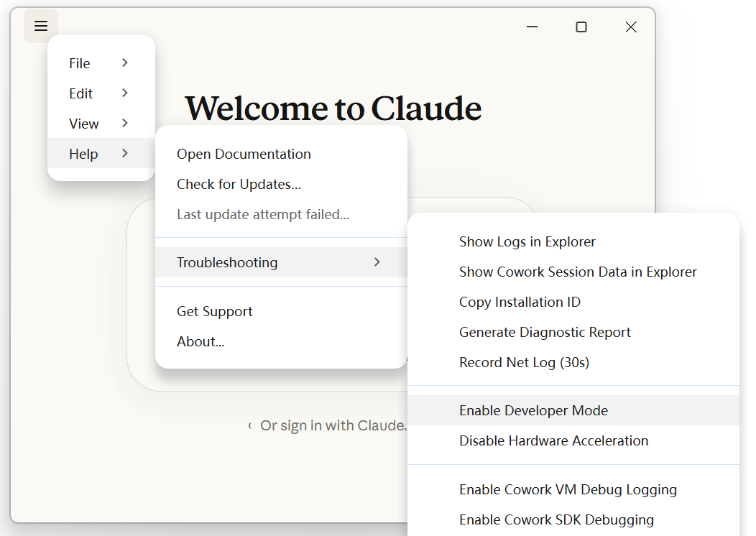The image size is (756, 536).
Task: Expand the Troubleshooting chevron arrow
Action: [377, 262]
